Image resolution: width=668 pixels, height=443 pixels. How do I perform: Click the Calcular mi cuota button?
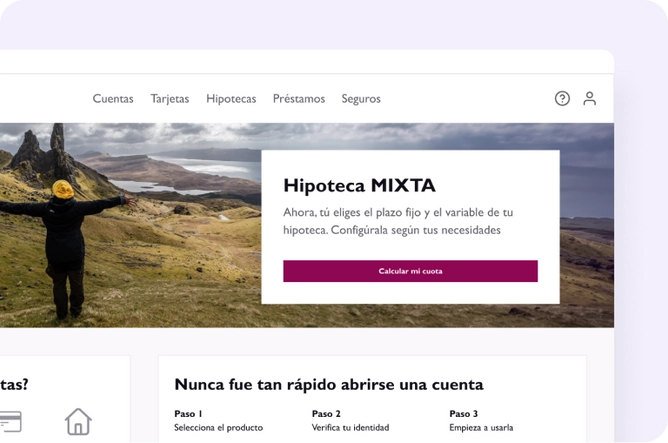coord(410,271)
